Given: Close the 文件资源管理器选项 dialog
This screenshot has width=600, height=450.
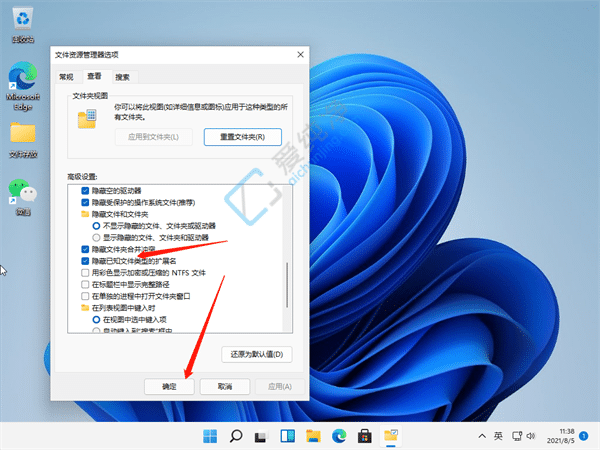Looking at the screenshot, I should [x=301, y=55].
